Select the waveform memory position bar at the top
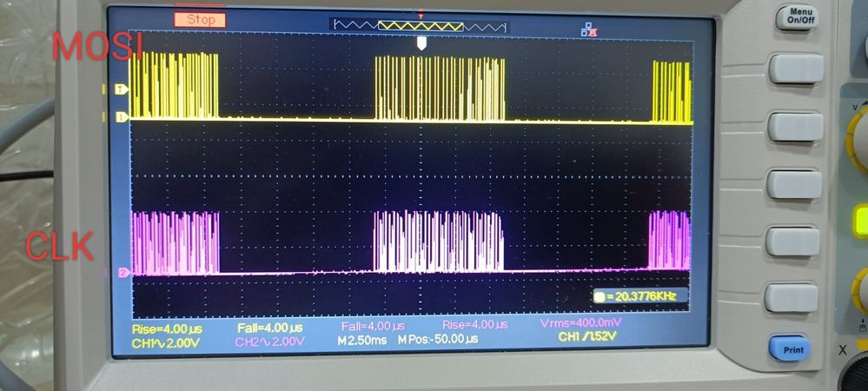868x391 pixels. point(420,26)
